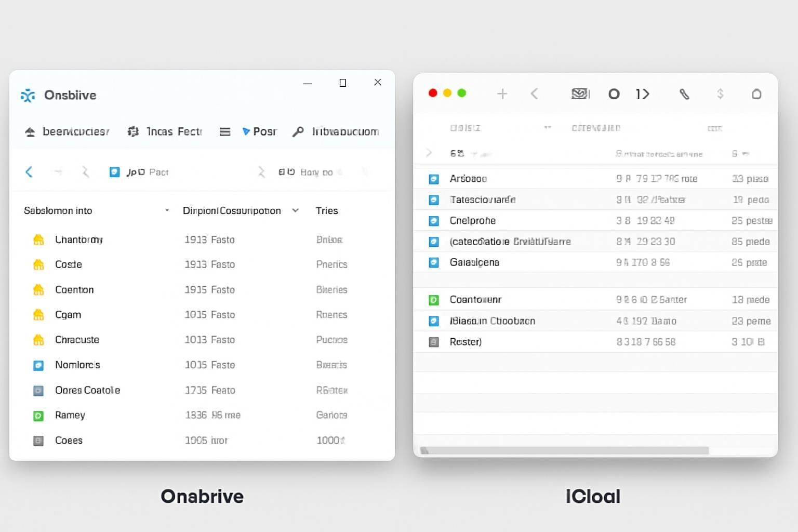This screenshot has width=798, height=532.
Task: Click the Posr toolbar item
Action: coord(260,131)
